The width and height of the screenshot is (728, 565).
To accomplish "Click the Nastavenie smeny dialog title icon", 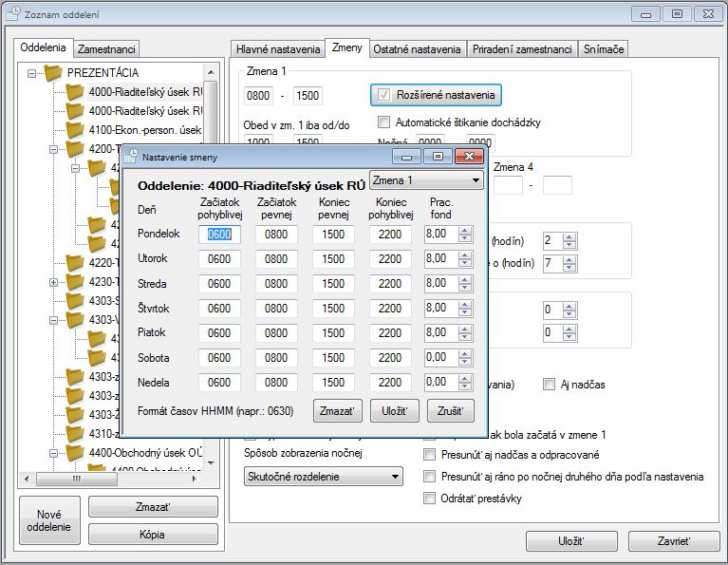I will 130,157.
